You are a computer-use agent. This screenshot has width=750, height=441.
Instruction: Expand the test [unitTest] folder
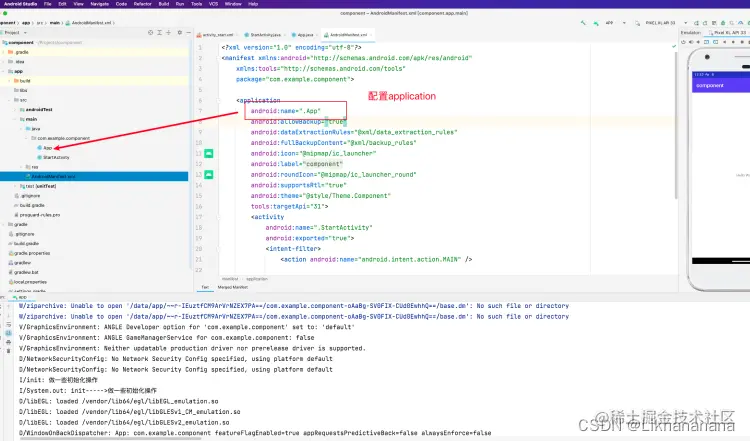(x=16, y=186)
